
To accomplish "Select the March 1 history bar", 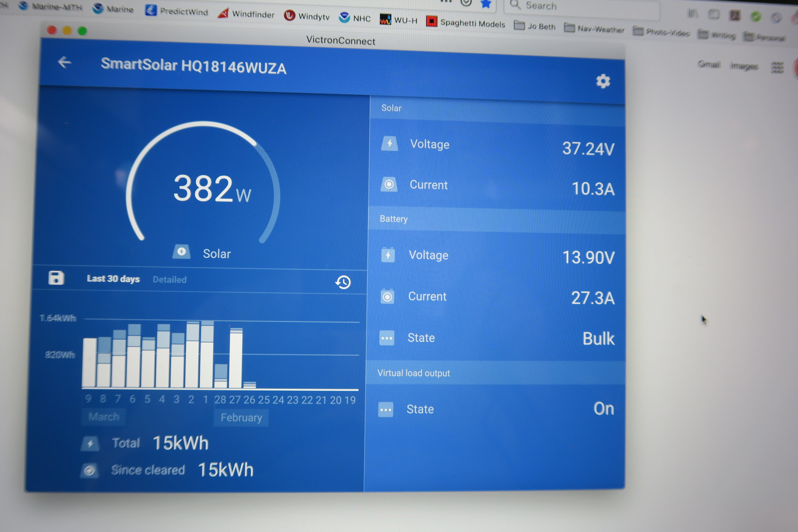I will [207, 354].
